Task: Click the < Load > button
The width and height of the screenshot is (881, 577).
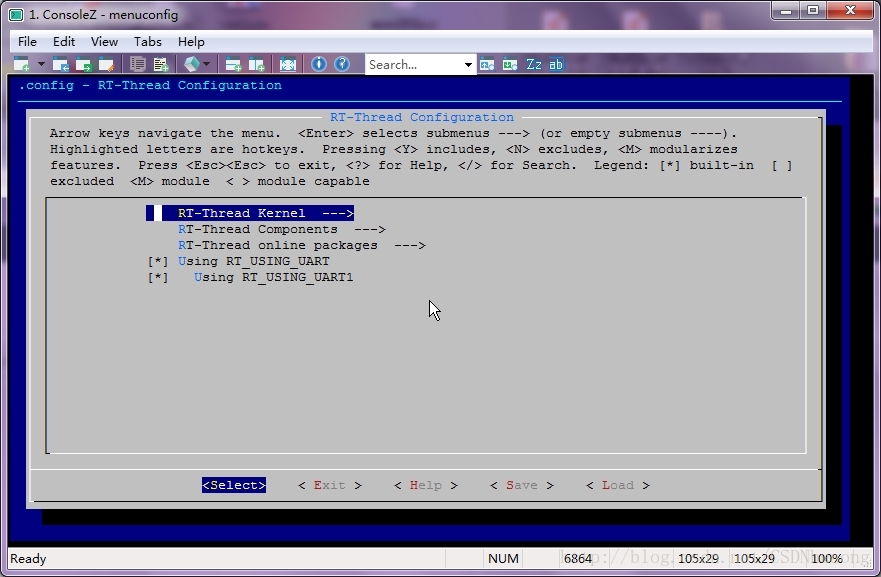Action: click(617, 485)
